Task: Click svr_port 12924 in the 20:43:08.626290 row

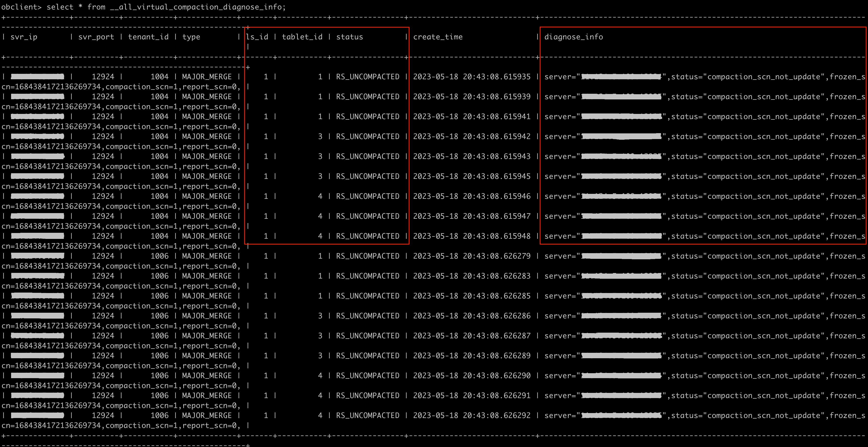Action: pyautogui.click(x=103, y=375)
